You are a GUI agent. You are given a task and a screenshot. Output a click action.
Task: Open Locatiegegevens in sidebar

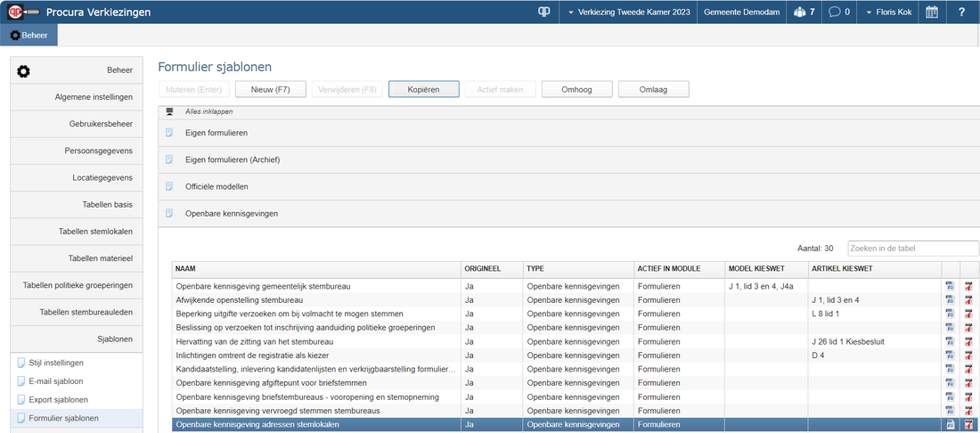[x=77, y=177]
